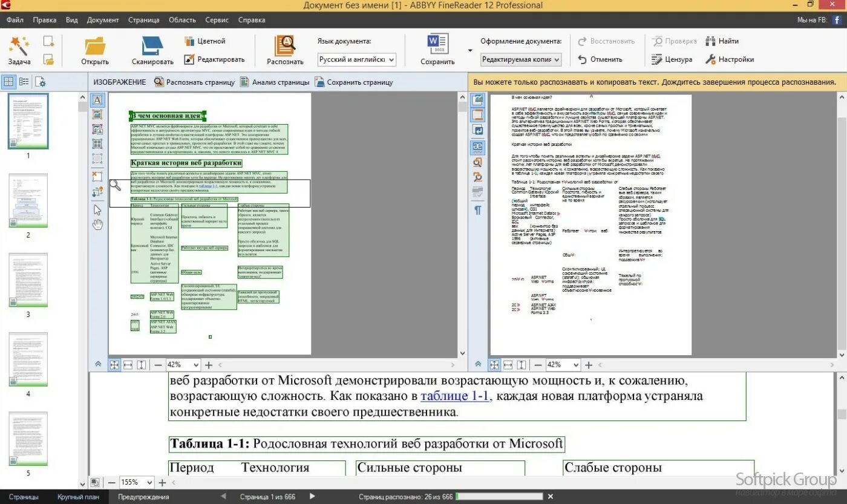847x504 pixels.
Task: Click the reorder areas tool
Action: [97, 192]
